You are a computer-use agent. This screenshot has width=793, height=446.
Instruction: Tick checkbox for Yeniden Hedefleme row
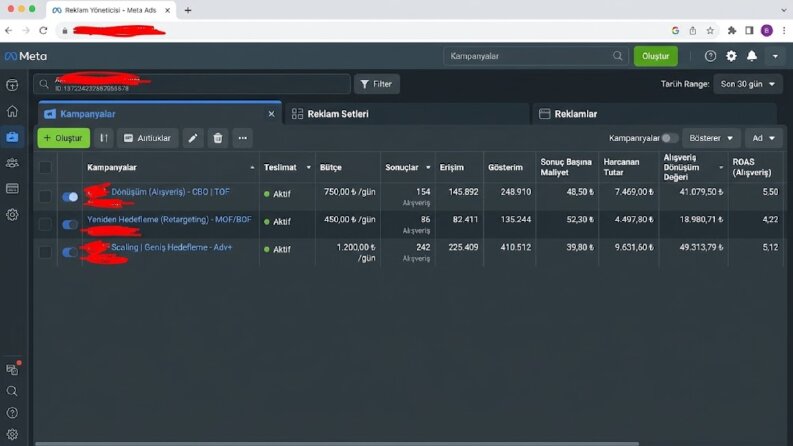[x=45, y=224]
